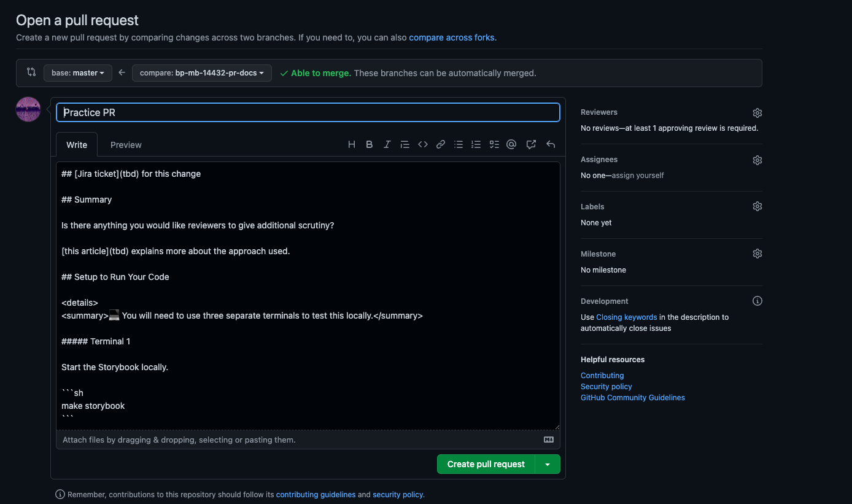852x504 pixels.
Task: Create a numbered list
Action: 476,144
